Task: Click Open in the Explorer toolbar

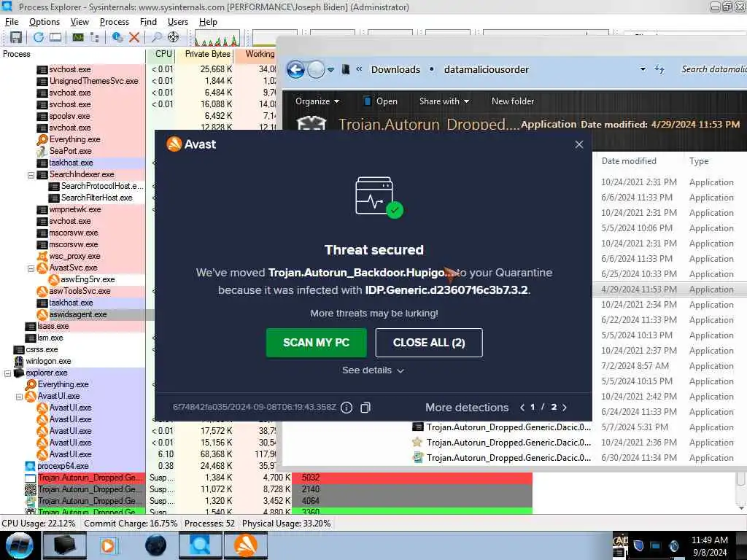Action: (380, 101)
